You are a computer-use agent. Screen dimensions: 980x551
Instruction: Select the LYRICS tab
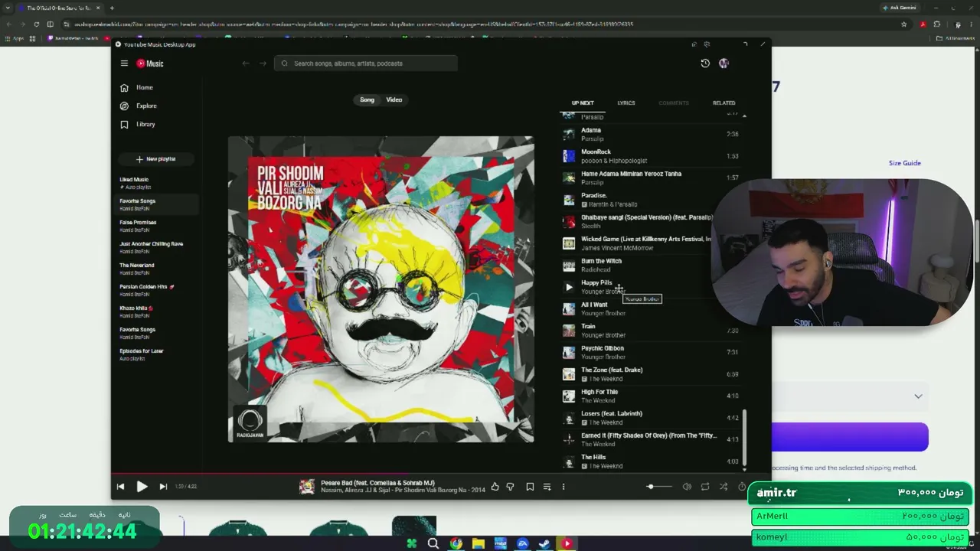point(626,103)
